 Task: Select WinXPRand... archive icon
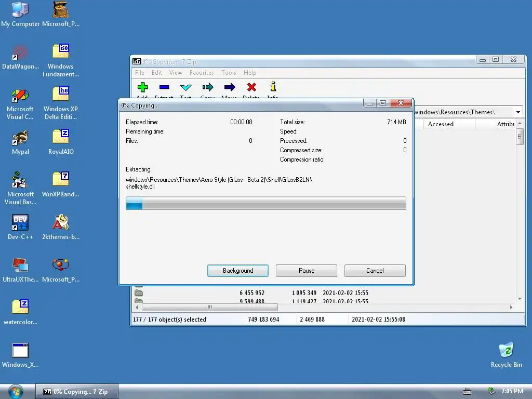click(x=61, y=184)
